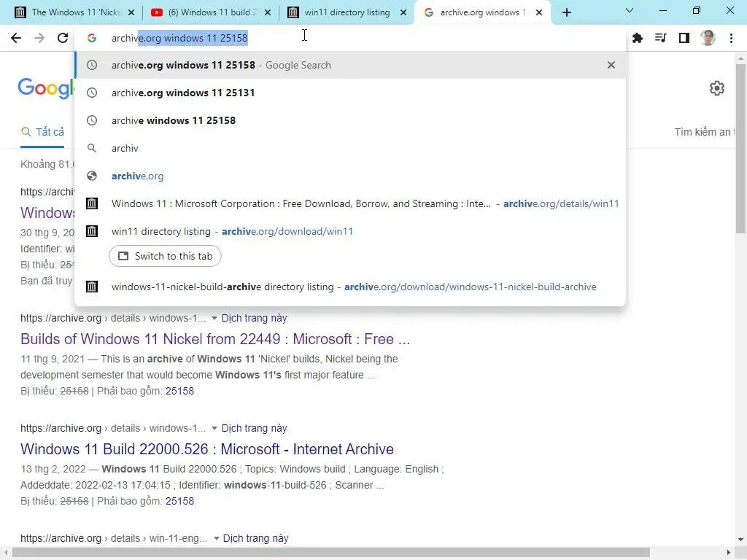Open the Extensions puzzle icon
This screenshot has height=560, width=747.
638,38
